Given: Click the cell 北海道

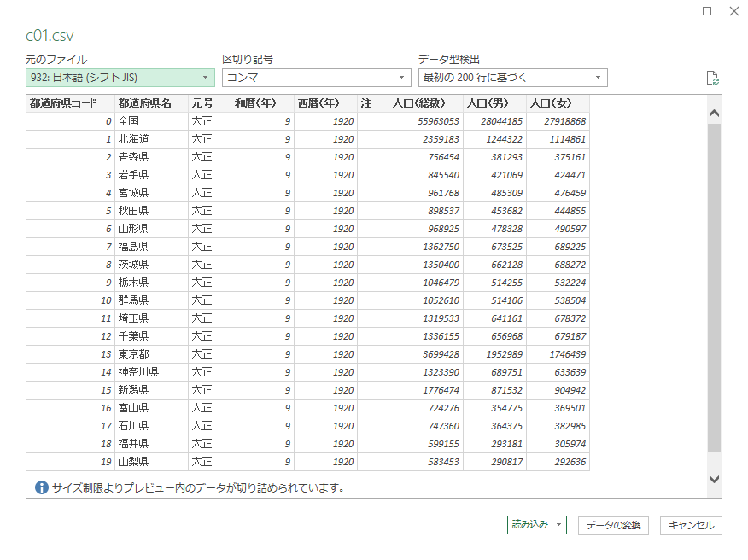Looking at the screenshot, I should tap(151, 139).
